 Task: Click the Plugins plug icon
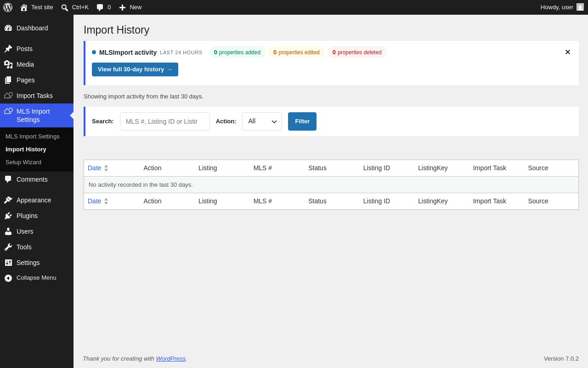8,216
